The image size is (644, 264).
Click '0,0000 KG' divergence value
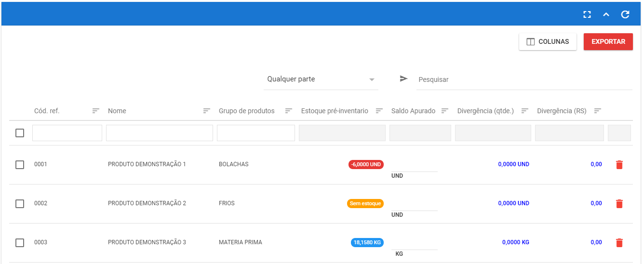click(x=516, y=242)
